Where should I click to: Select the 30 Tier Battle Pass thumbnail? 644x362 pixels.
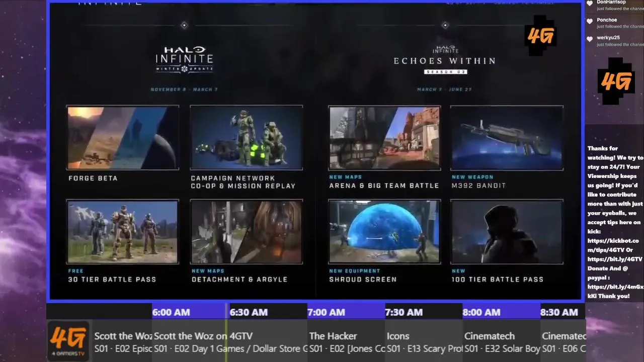coord(123,231)
